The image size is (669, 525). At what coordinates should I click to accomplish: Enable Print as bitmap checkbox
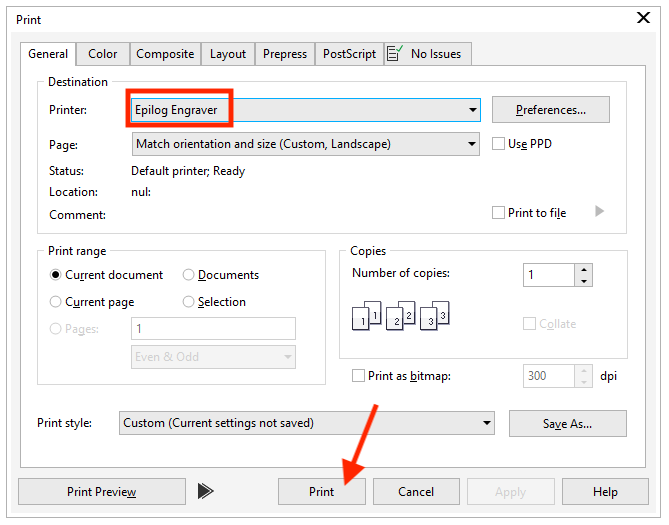pyautogui.click(x=358, y=376)
